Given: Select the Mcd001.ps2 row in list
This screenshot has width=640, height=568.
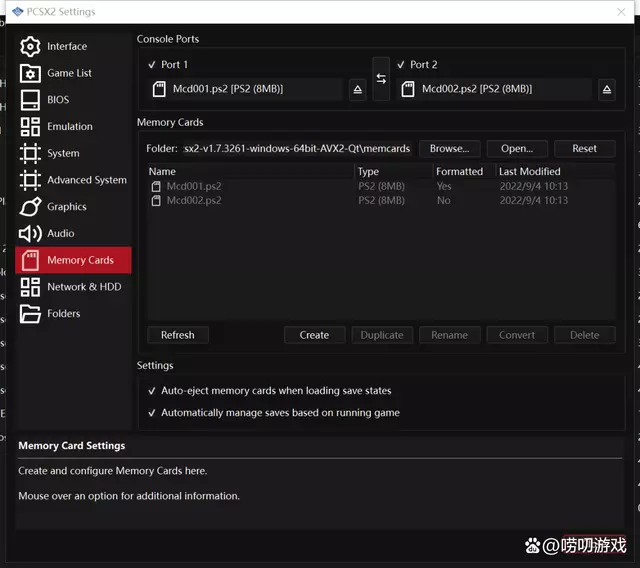Looking at the screenshot, I should point(381,186).
